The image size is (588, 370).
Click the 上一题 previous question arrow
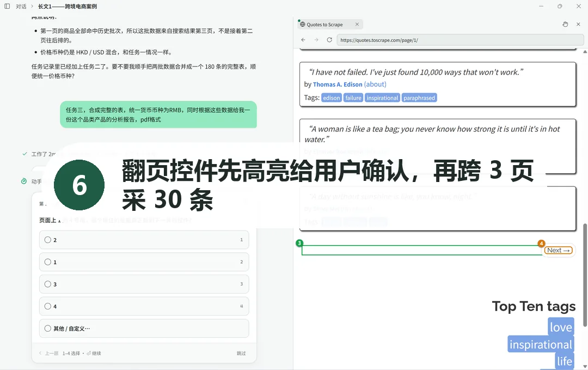40,353
